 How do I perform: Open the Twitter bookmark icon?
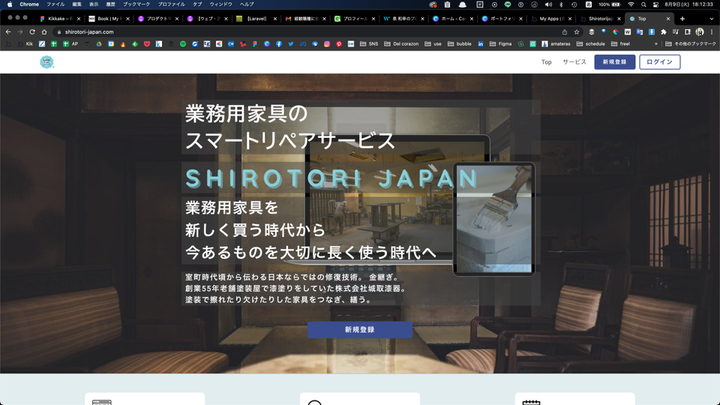[291, 44]
